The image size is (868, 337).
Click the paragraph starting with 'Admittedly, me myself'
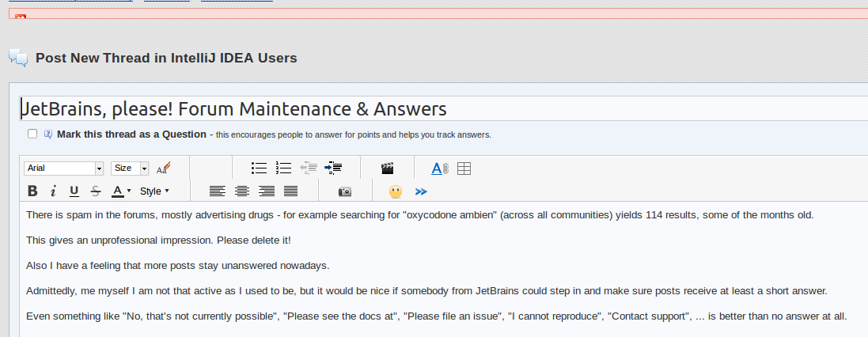click(426, 290)
